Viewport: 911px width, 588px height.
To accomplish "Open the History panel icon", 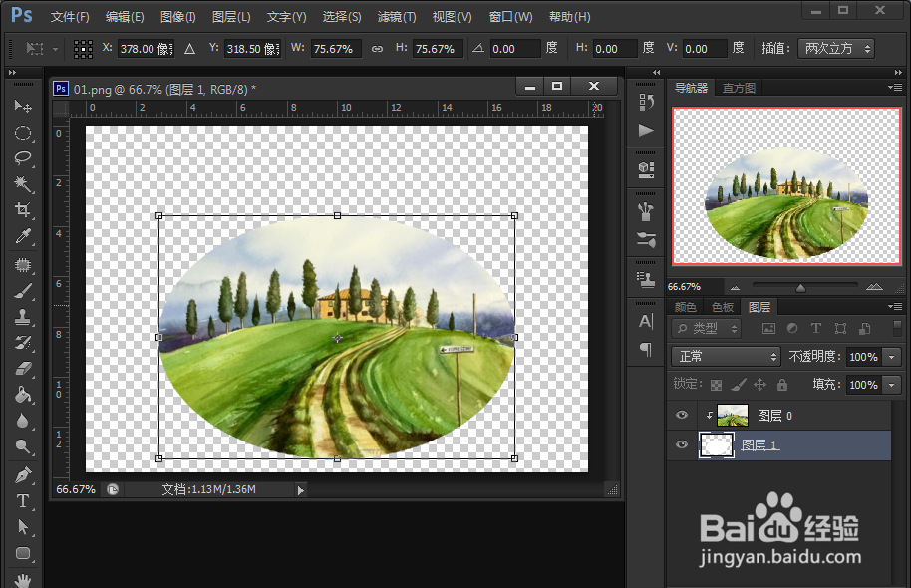I will [646, 103].
